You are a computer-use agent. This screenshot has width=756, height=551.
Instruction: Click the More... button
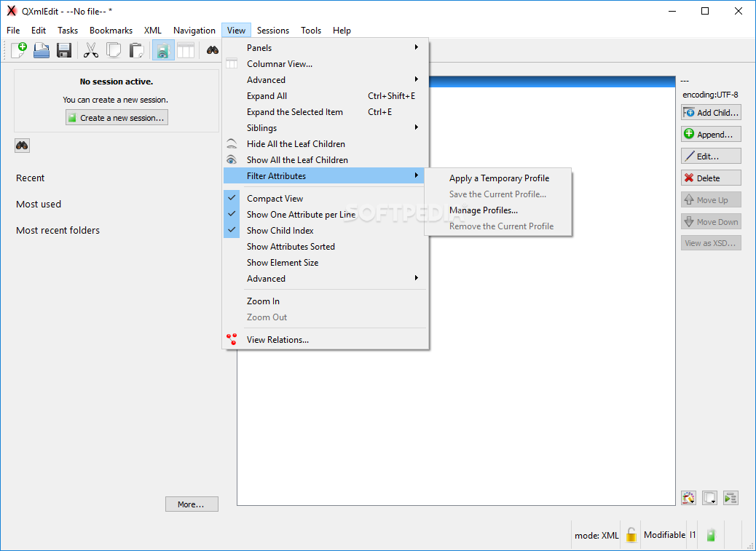192,504
